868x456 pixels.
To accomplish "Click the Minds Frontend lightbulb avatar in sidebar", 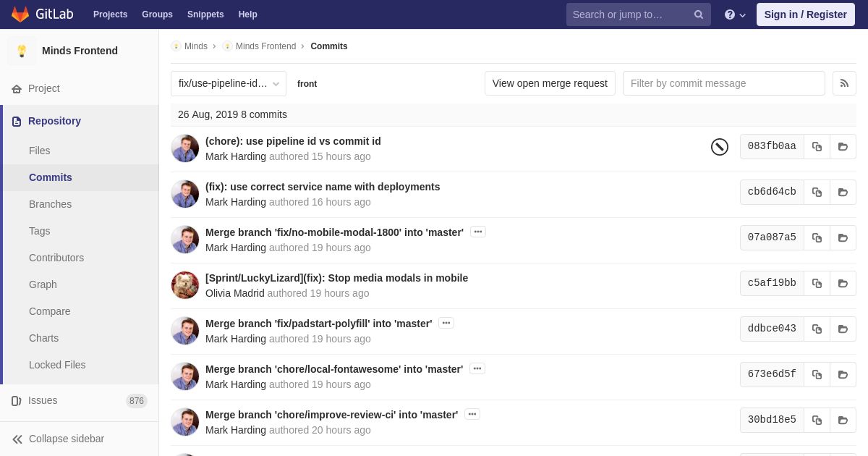I will tap(22, 51).
